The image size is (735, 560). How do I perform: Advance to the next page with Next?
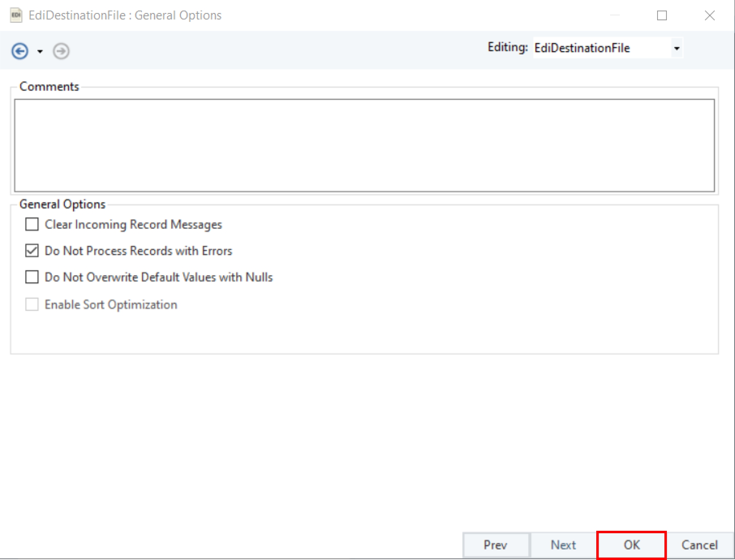click(x=563, y=545)
